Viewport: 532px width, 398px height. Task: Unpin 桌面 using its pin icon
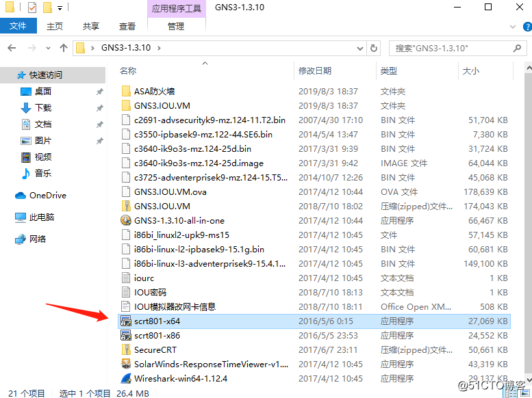pyautogui.click(x=99, y=92)
